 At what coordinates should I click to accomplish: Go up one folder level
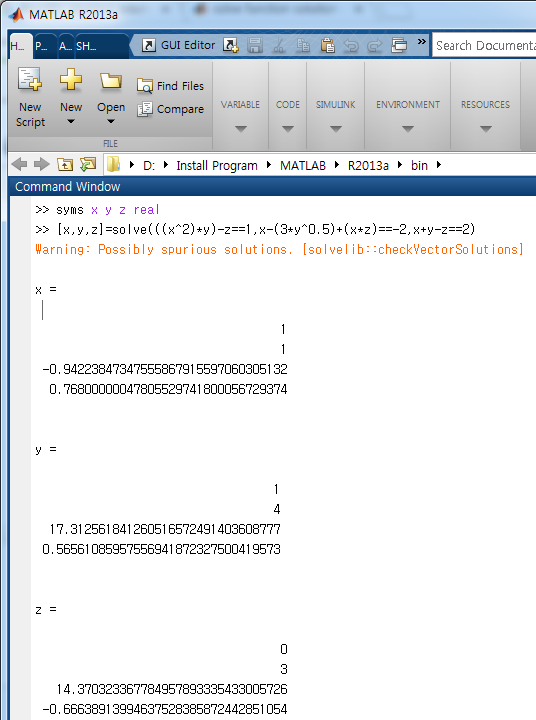(x=65, y=164)
